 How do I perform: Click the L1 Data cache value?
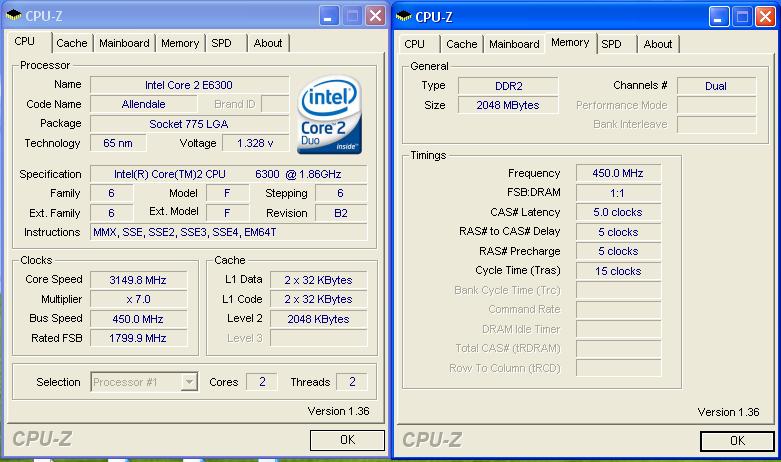click(x=318, y=280)
